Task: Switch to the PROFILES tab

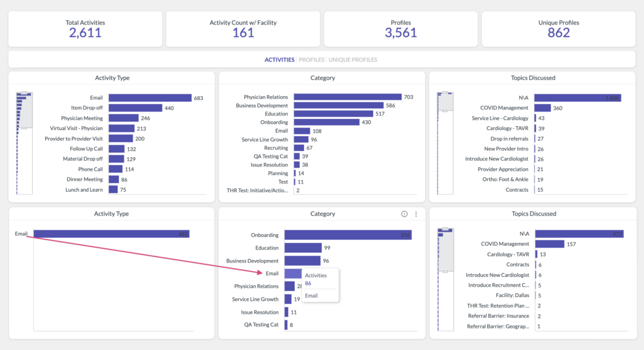Action: (x=312, y=60)
